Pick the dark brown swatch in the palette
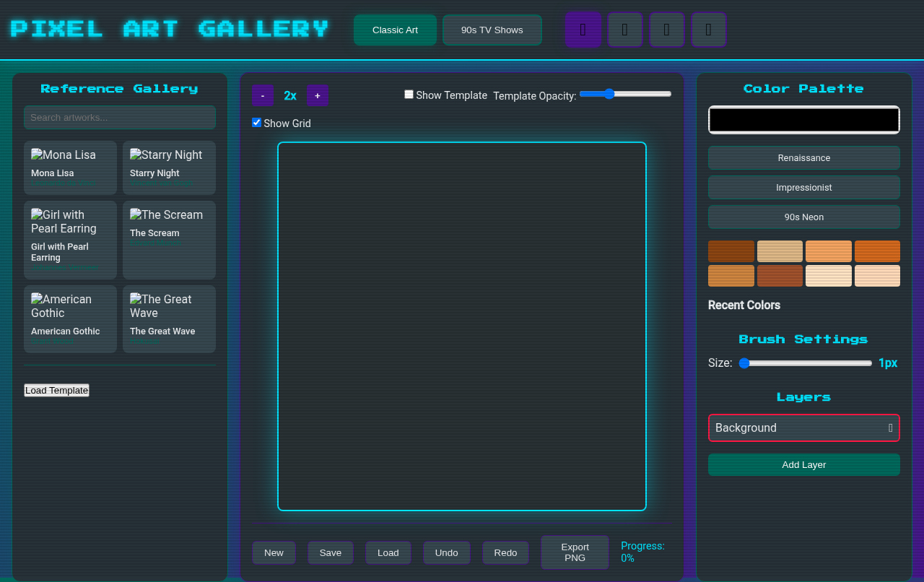Image resolution: width=924 pixels, height=582 pixels. tap(731, 251)
